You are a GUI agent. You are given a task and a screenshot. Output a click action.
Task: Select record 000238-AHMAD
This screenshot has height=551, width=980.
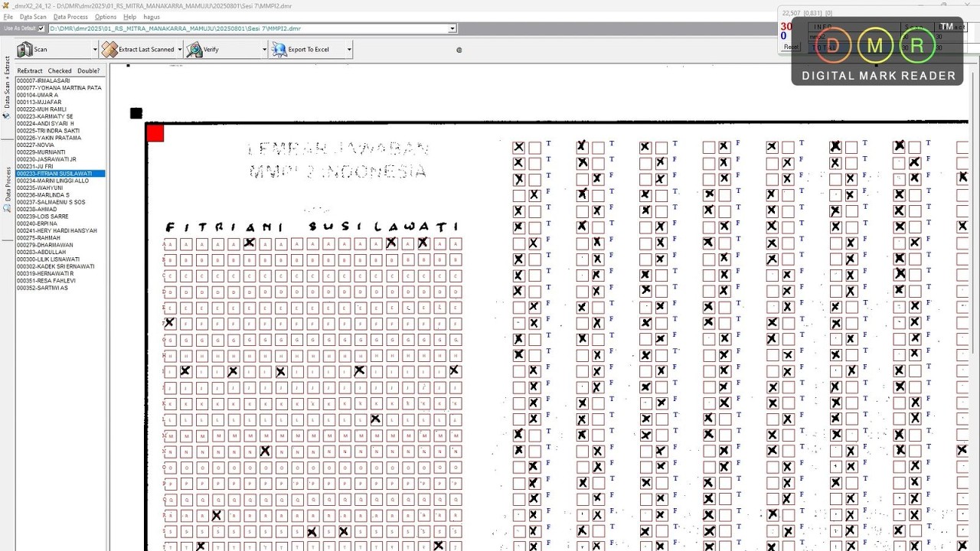pos(60,209)
